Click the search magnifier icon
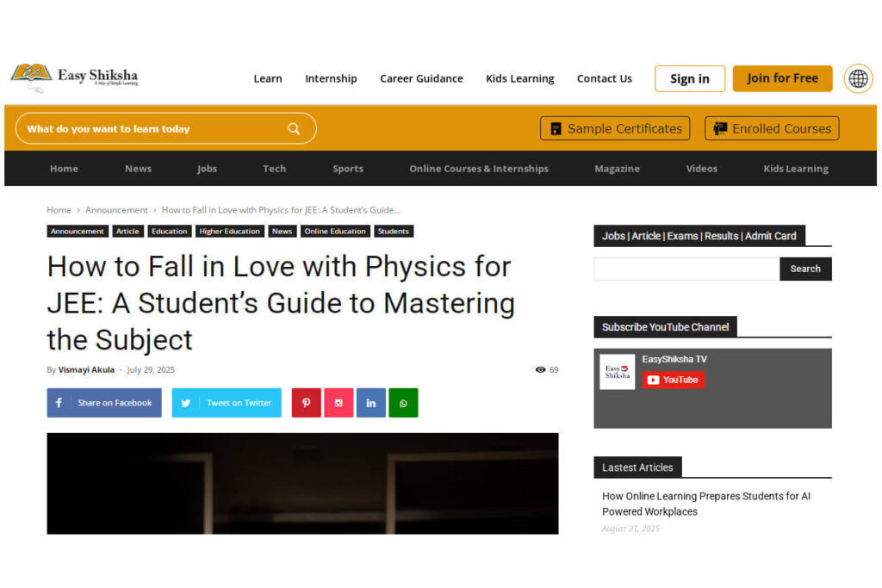 [x=294, y=128]
